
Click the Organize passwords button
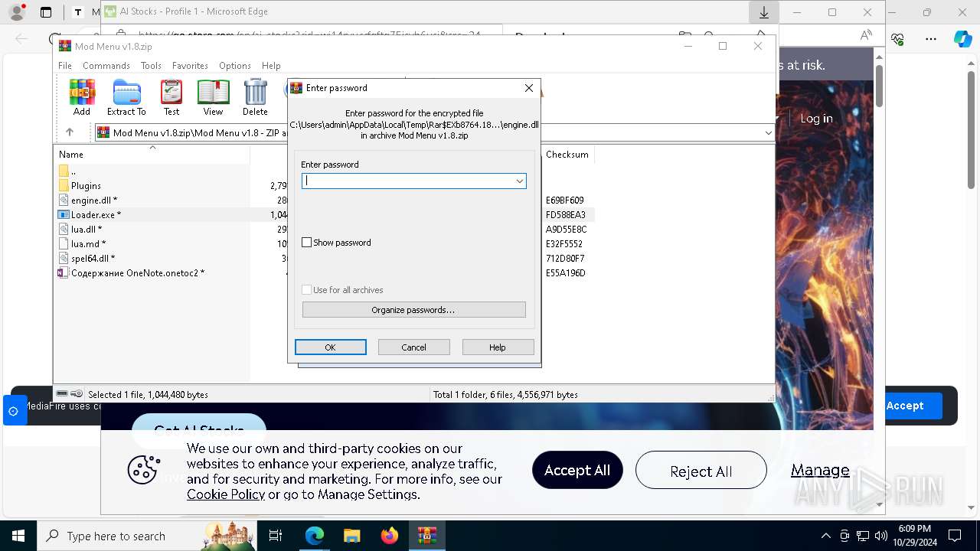pyautogui.click(x=413, y=310)
